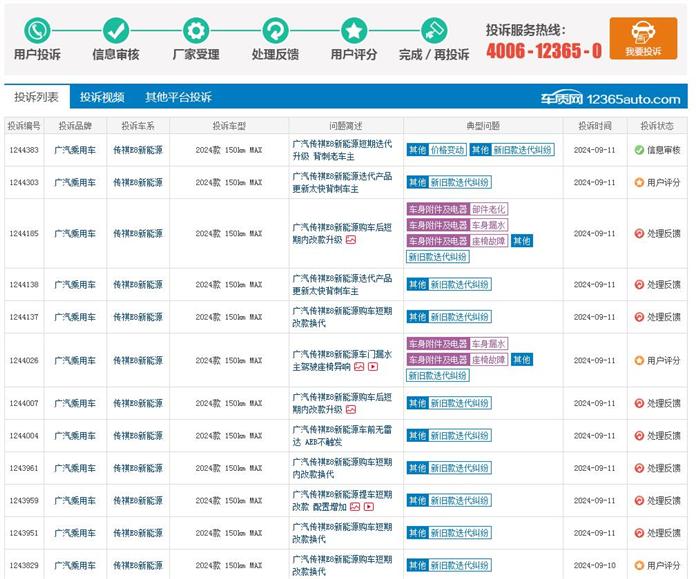Switch to the 投诉列表 tab
This screenshot has width=700, height=579.
pos(37,97)
